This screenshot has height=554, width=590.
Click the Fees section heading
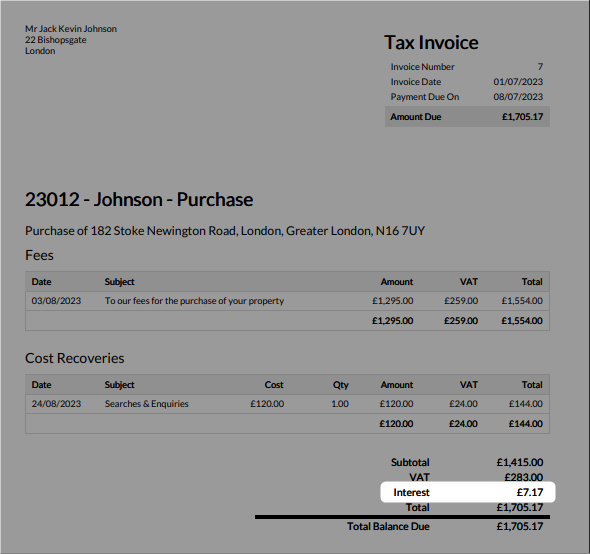click(39, 255)
